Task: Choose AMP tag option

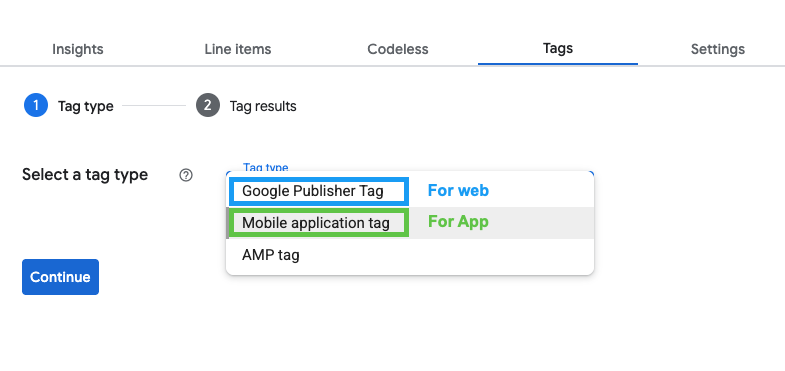Action: (x=410, y=255)
